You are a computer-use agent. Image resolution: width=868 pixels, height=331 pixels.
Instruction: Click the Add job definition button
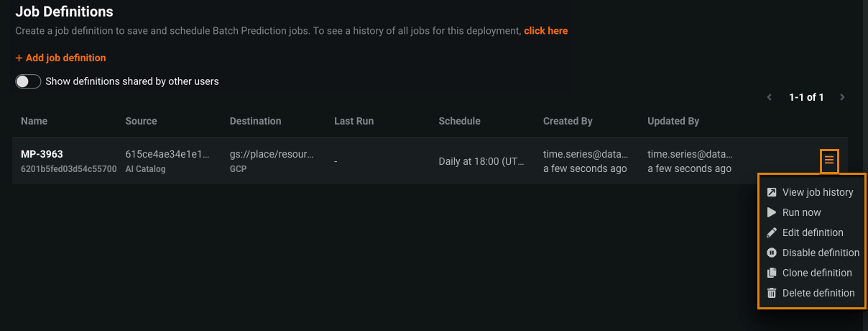tap(60, 58)
